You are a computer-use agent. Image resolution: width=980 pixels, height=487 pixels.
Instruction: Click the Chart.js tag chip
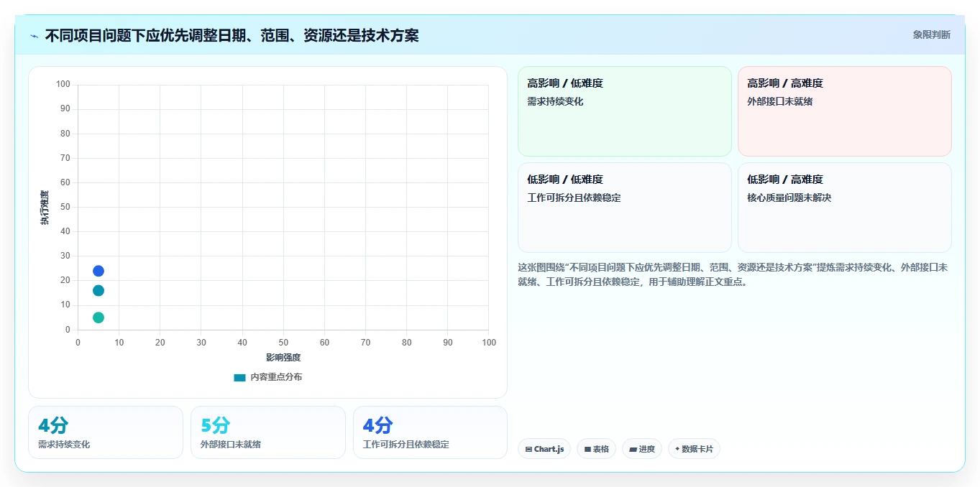(544, 449)
